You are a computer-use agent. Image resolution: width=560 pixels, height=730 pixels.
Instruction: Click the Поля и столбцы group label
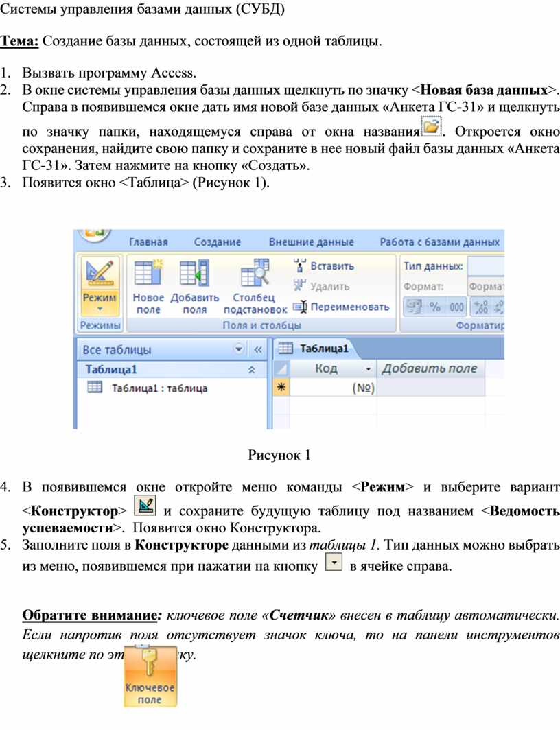coord(261,325)
